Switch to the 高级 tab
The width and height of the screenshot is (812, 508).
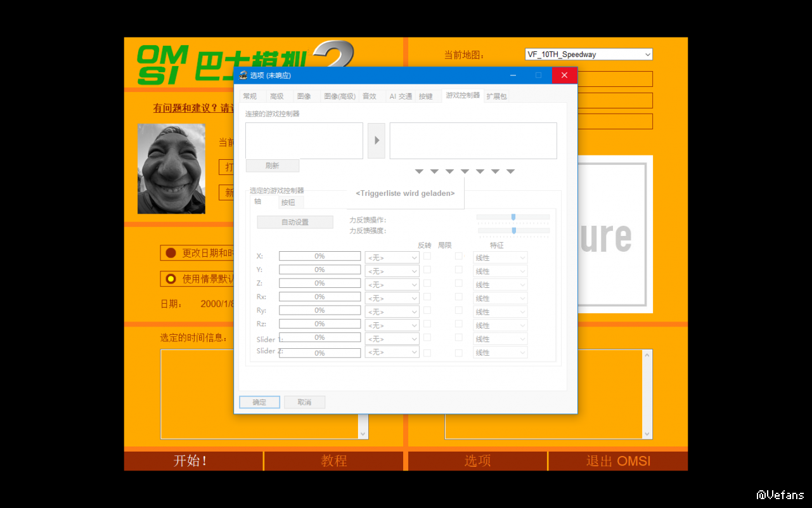click(x=277, y=96)
